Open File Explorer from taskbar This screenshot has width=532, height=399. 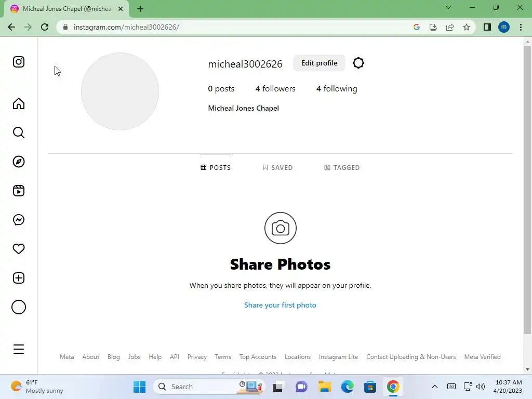pyautogui.click(x=324, y=387)
